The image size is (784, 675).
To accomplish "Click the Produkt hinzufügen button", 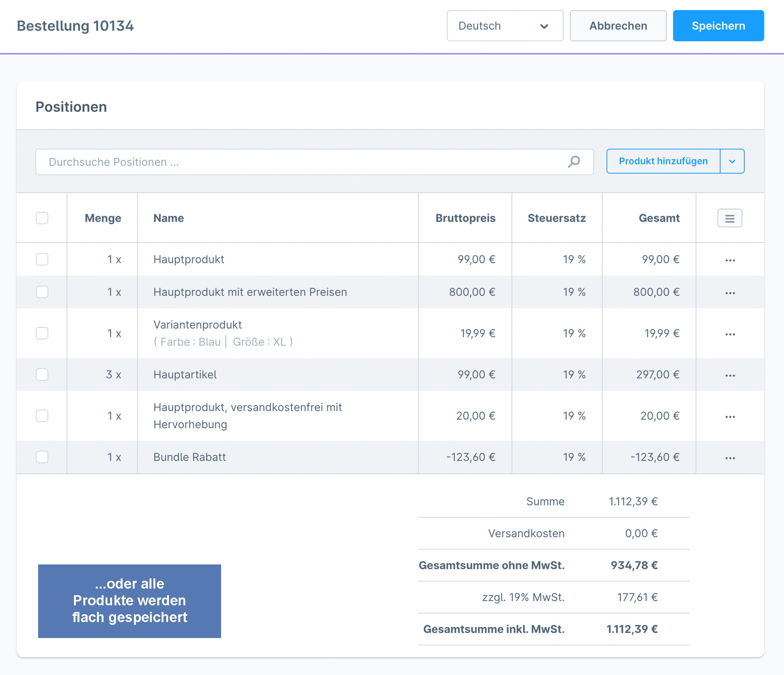I will click(x=663, y=161).
